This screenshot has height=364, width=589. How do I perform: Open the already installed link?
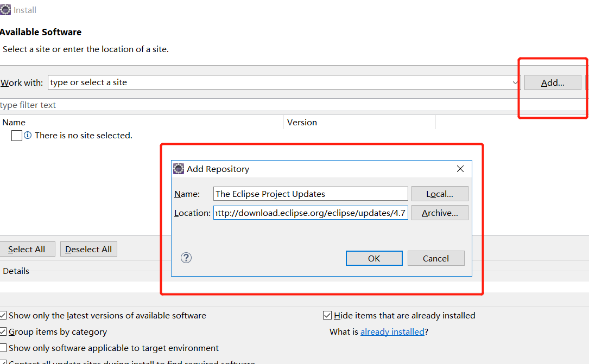click(x=392, y=331)
